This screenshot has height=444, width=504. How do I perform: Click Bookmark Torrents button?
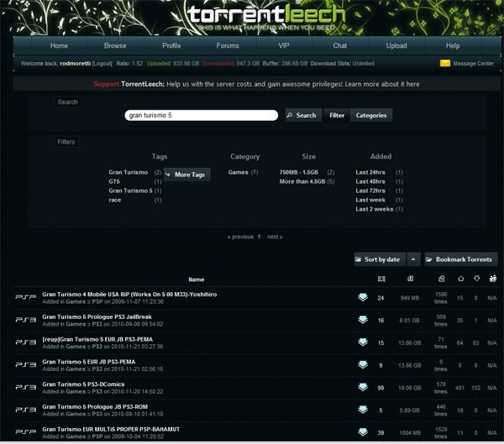(x=460, y=259)
